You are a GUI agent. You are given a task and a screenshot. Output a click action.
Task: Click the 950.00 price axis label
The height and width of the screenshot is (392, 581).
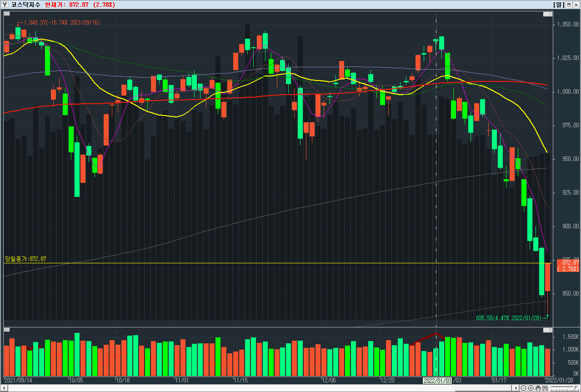pyautogui.click(x=571, y=159)
